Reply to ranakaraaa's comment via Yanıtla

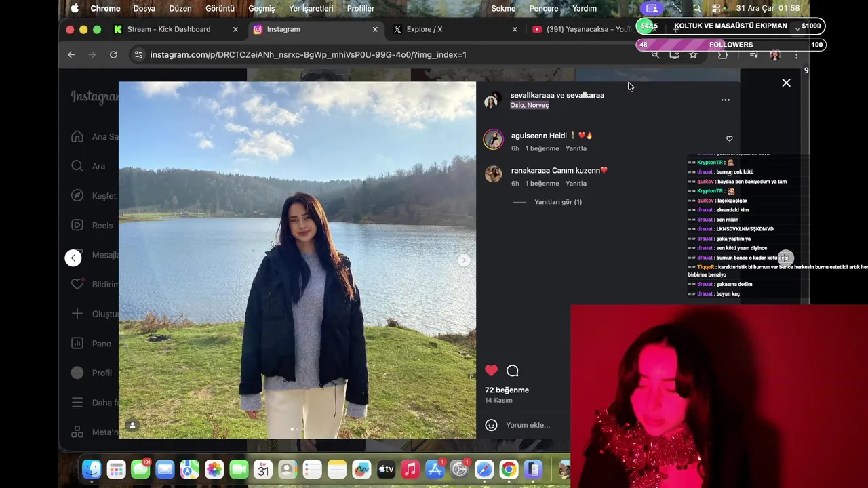[x=576, y=184]
